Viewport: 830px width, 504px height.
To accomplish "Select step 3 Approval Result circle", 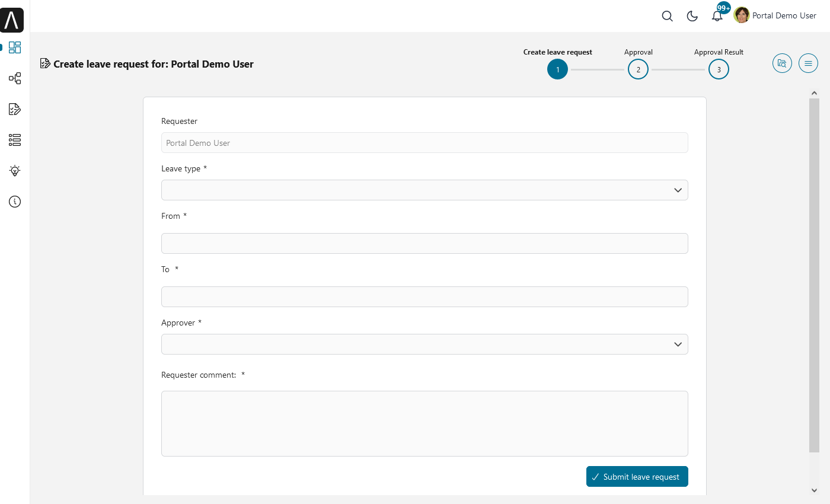I will [719, 69].
